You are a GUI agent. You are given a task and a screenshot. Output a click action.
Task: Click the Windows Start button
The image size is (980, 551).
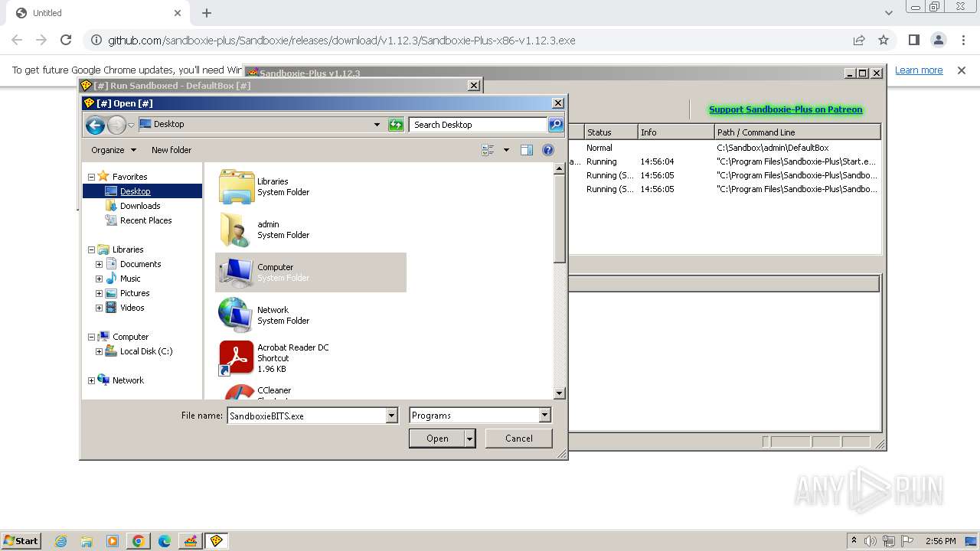(x=21, y=541)
